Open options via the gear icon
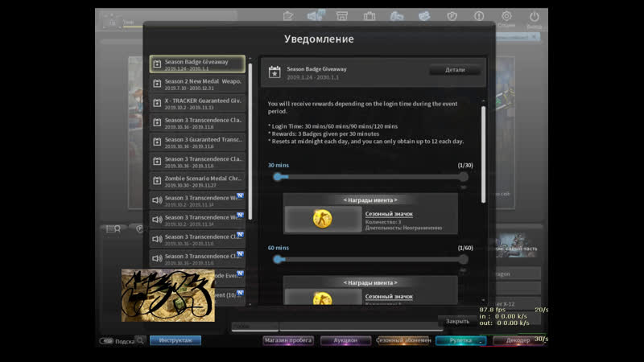Viewport: 644px width, 362px height. tap(506, 16)
